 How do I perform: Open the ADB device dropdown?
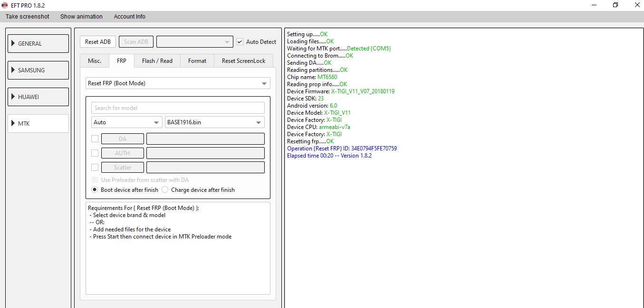195,42
